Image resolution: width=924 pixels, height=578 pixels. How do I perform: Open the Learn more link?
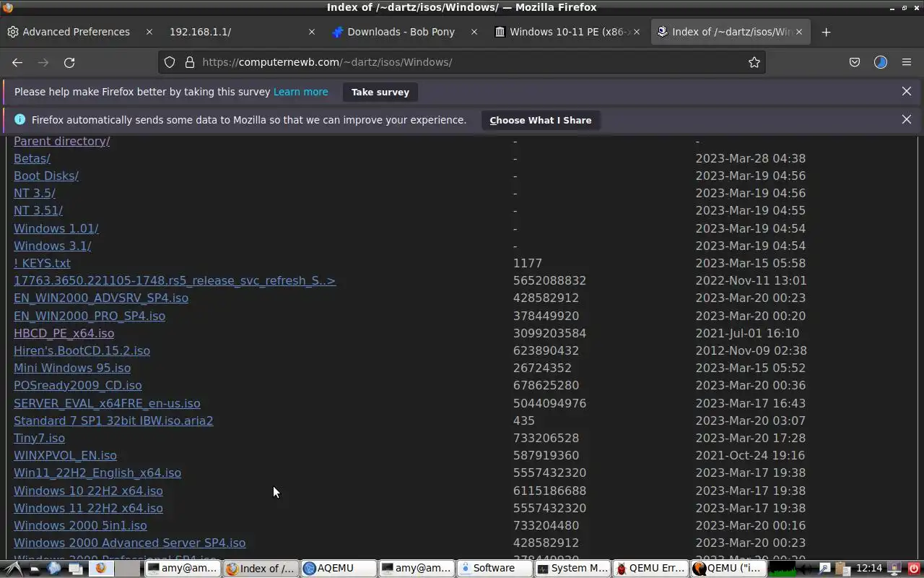(x=301, y=92)
